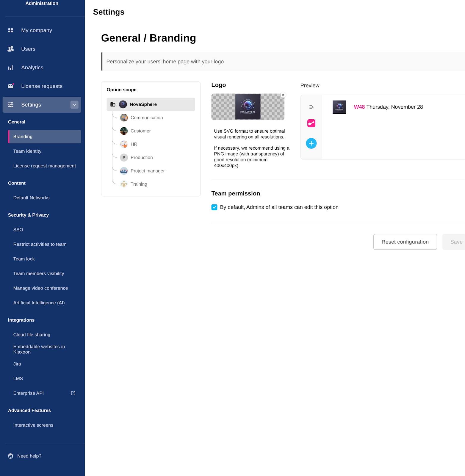Click the Users people icon
The width and height of the screenshot is (465, 476).
[x=11, y=49]
